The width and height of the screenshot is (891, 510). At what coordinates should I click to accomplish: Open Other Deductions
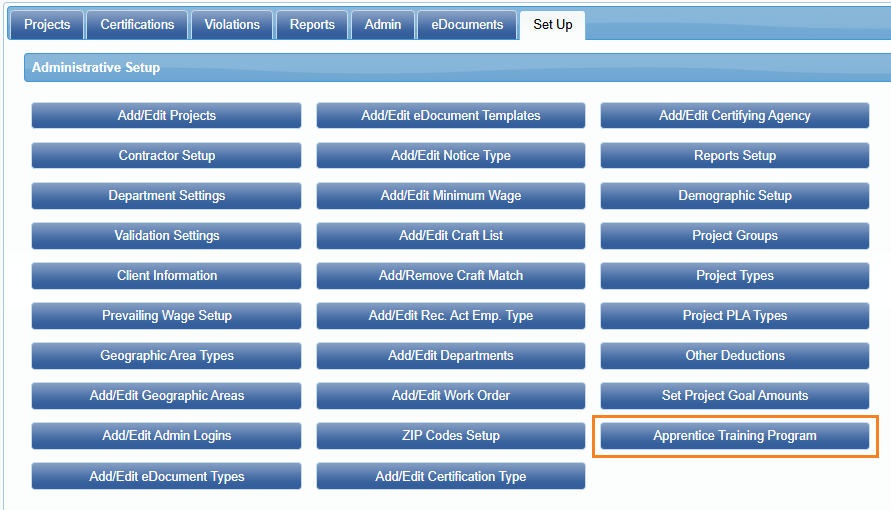735,356
